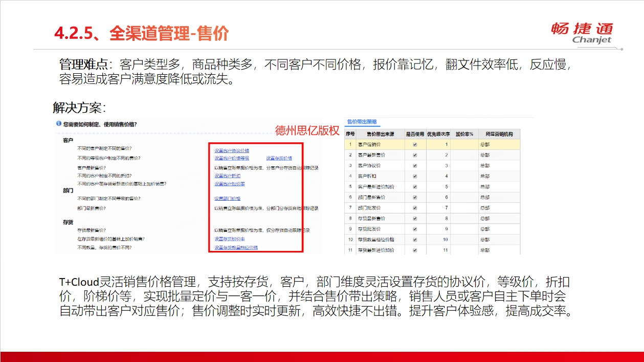The width and height of the screenshot is (644, 362).
Task: Uncheck 是否使用 for 存货最新售价
Action: (415, 219)
